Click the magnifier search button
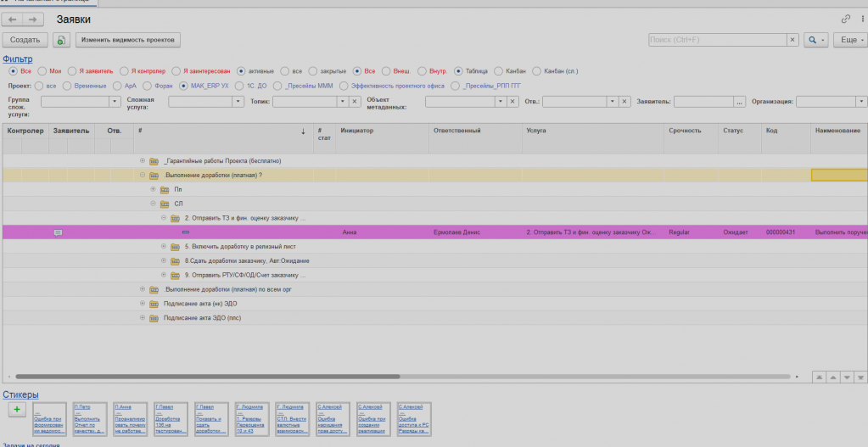This screenshot has width=868, height=447. click(812, 40)
